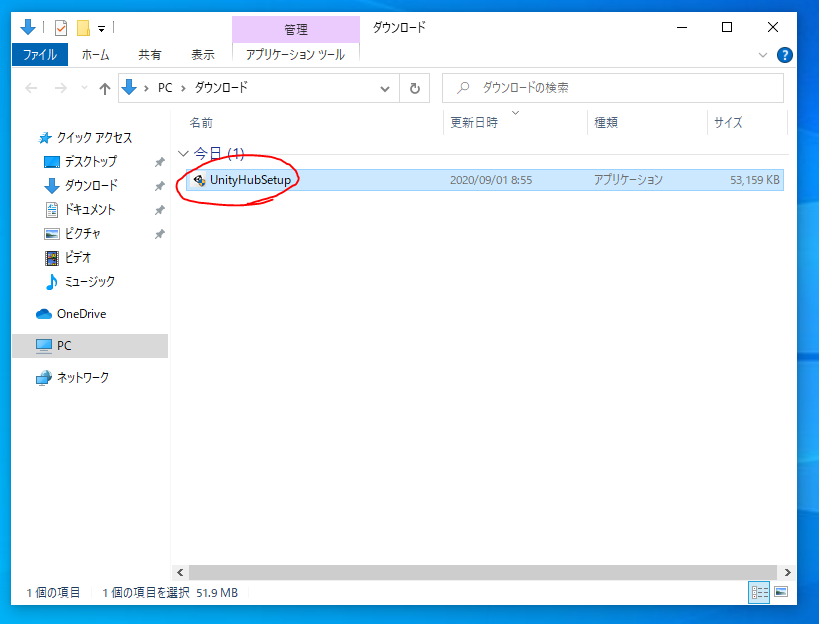Click the 53,159 KB size cell
The height and width of the screenshot is (624, 819).
[x=754, y=180]
